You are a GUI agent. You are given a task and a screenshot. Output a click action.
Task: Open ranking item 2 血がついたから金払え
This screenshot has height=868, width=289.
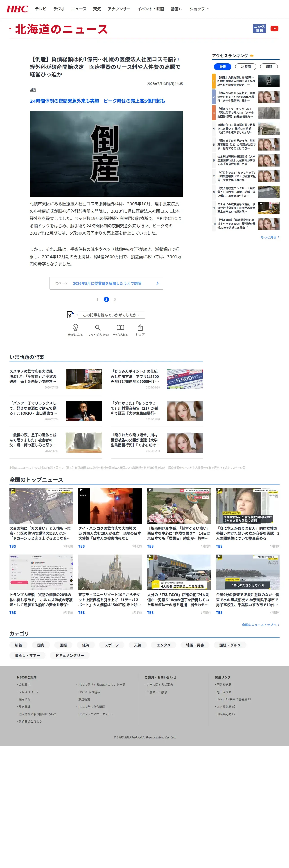click(x=246, y=97)
